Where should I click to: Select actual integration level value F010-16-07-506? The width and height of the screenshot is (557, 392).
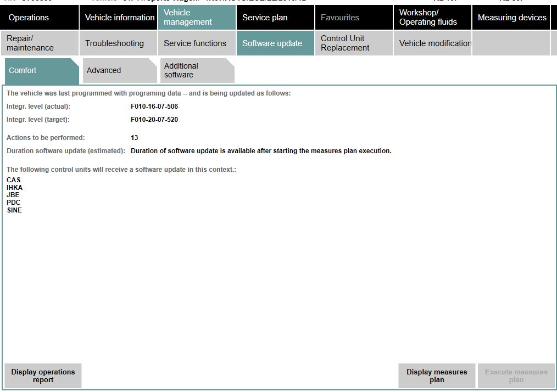click(x=154, y=107)
